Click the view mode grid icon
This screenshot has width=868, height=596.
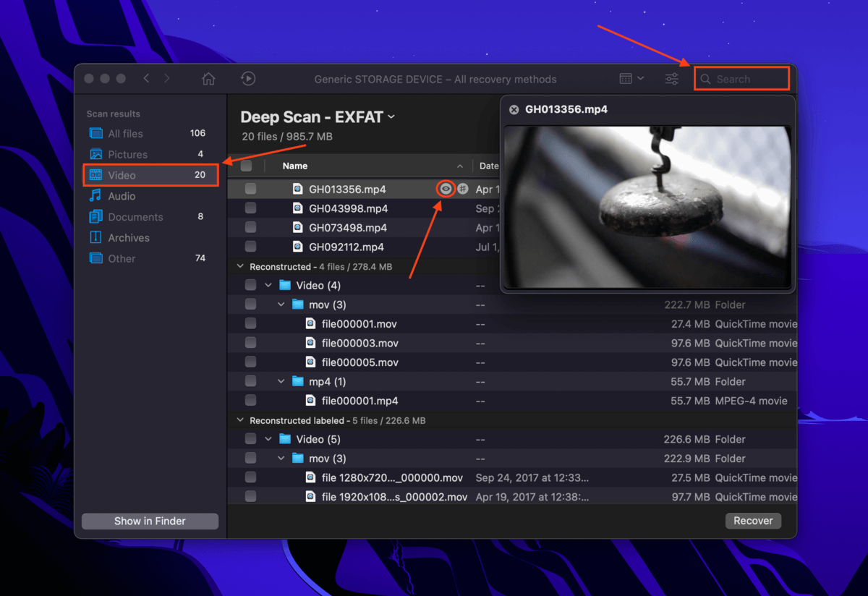click(626, 78)
